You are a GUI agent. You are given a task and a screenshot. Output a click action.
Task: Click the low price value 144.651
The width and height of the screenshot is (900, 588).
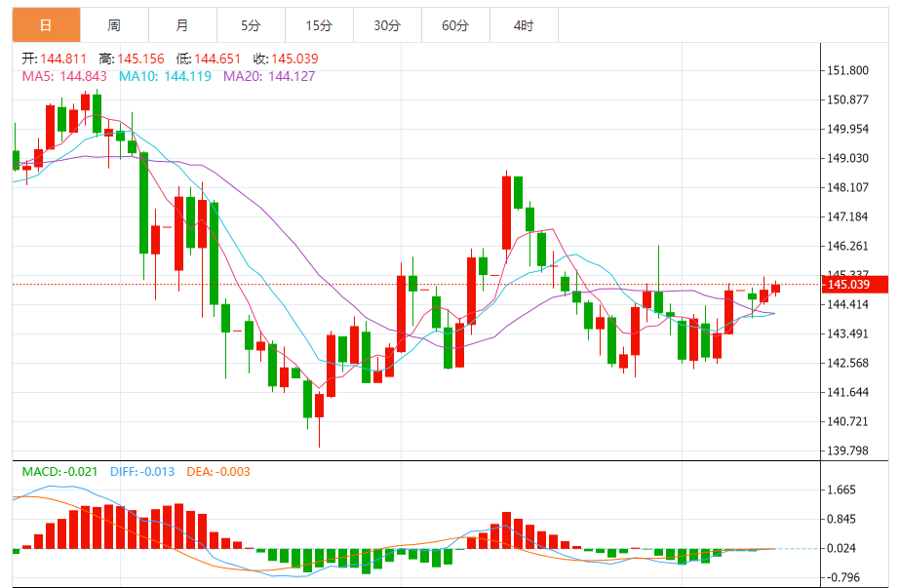coord(217,59)
